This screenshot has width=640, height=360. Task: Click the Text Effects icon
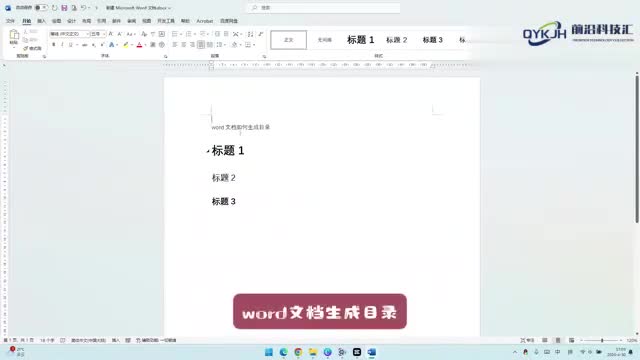tap(111, 44)
